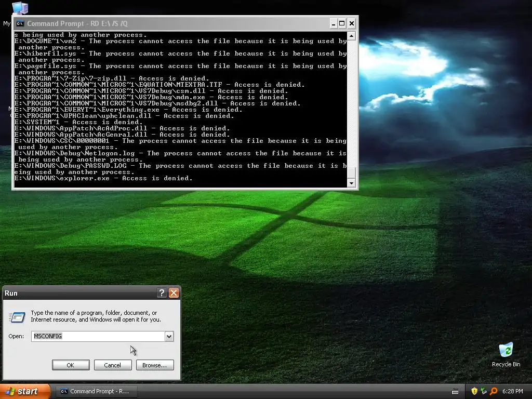The width and height of the screenshot is (532, 399).
Task: Click the uphclean.dll access denied line
Action: [124, 116]
